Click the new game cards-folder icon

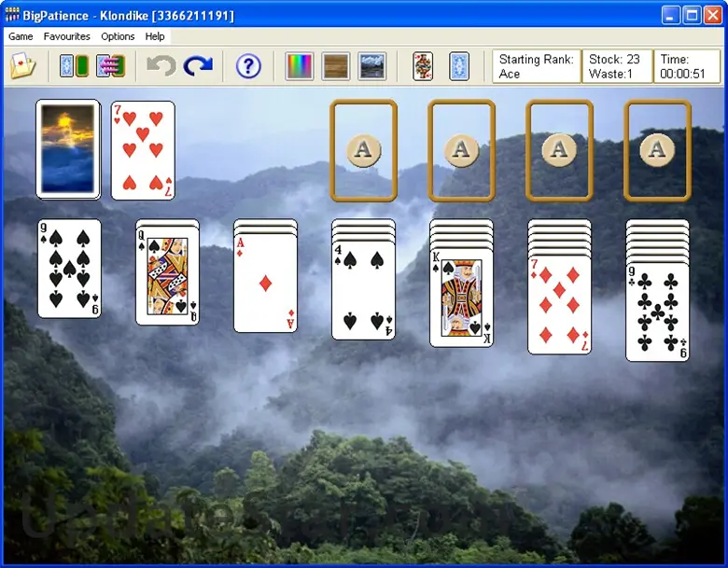pos(23,66)
